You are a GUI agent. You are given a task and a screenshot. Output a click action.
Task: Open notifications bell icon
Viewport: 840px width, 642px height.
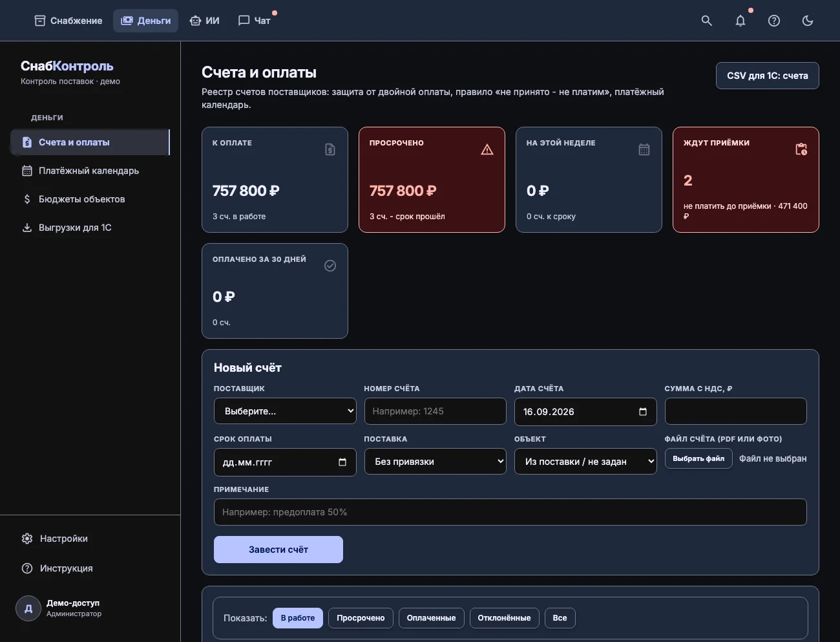740,21
